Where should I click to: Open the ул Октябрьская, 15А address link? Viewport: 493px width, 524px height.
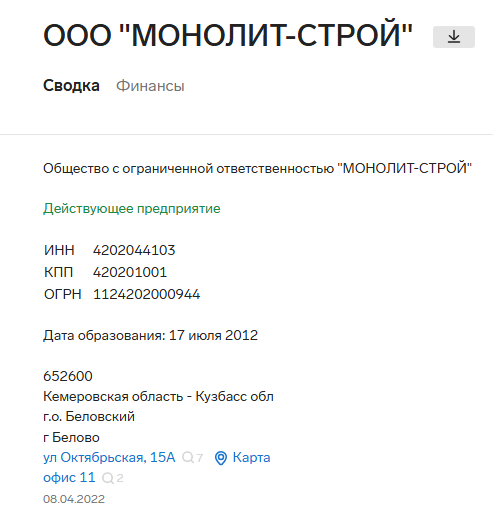click(109, 457)
